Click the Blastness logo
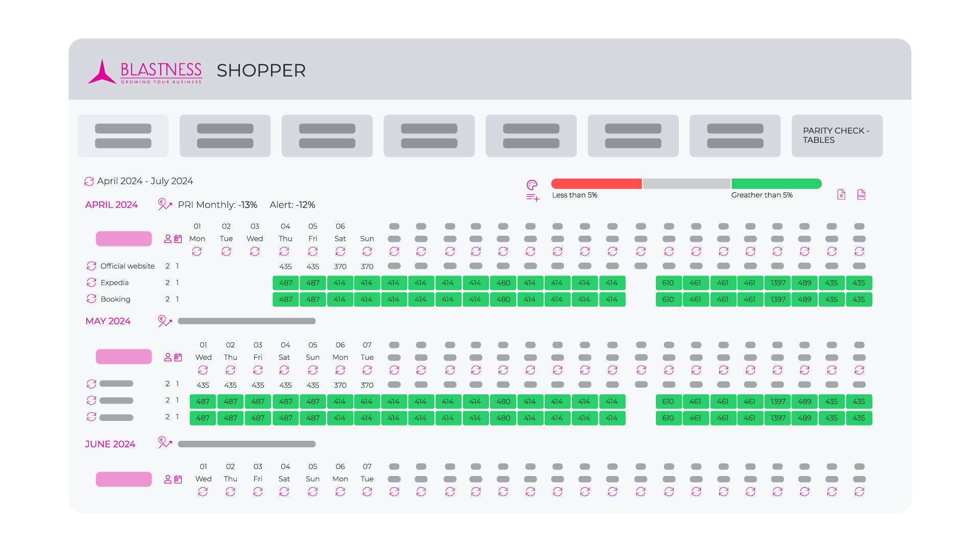980x551 pixels. (x=145, y=71)
